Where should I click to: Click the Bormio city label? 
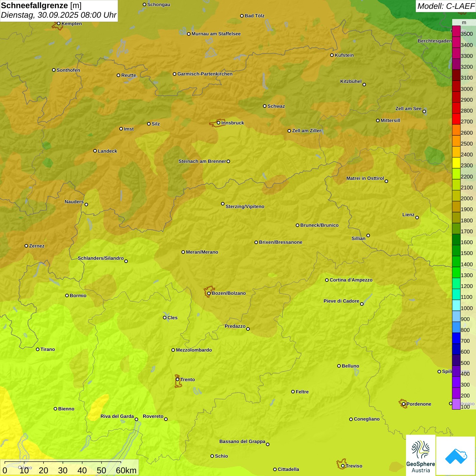78,295
